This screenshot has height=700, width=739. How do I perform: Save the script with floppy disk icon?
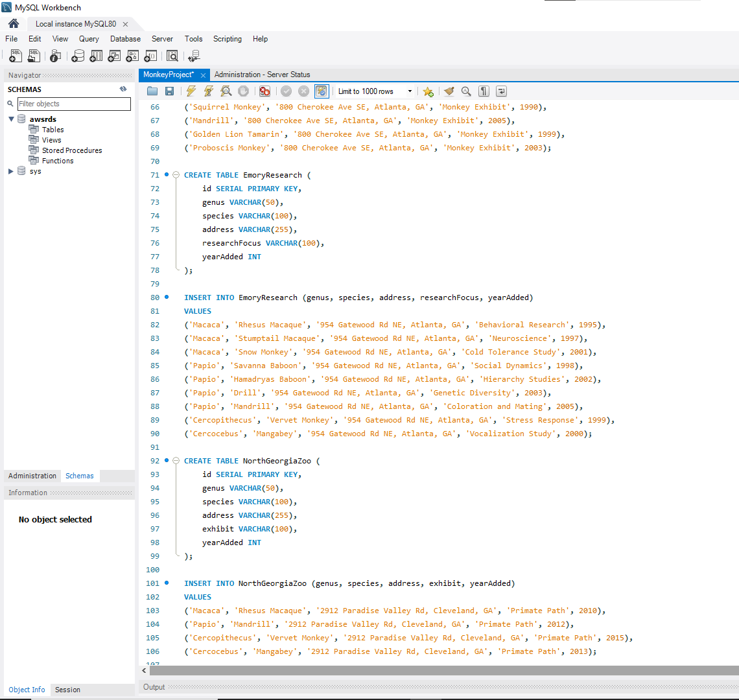(x=170, y=91)
